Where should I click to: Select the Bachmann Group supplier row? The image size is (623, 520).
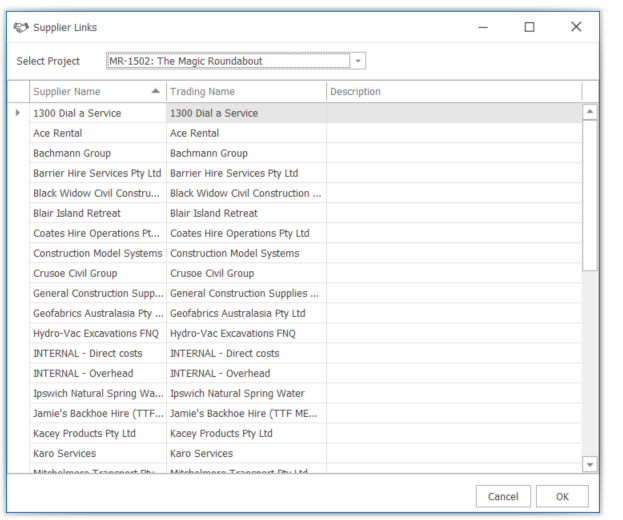point(97,153)
